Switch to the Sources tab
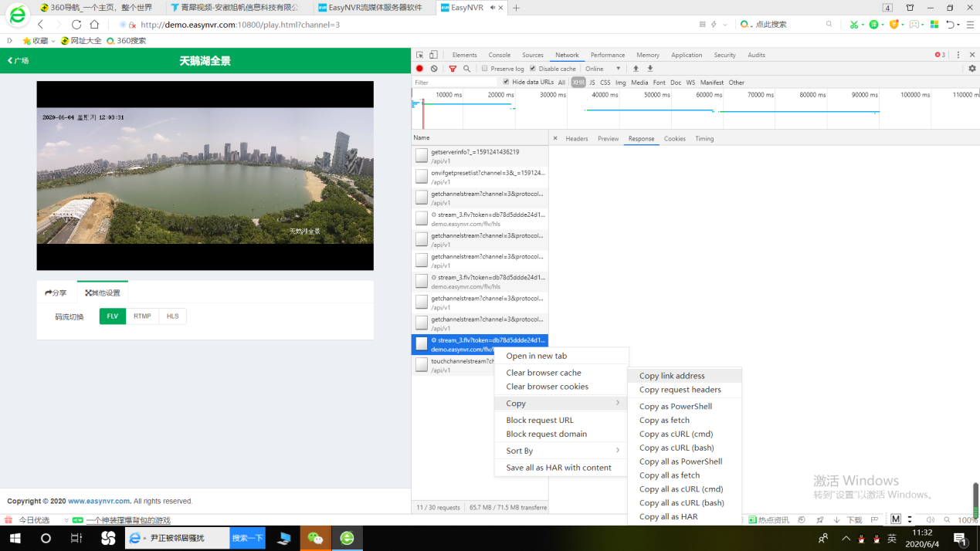The height and width of the screenshot is (551, 980). 533,55
